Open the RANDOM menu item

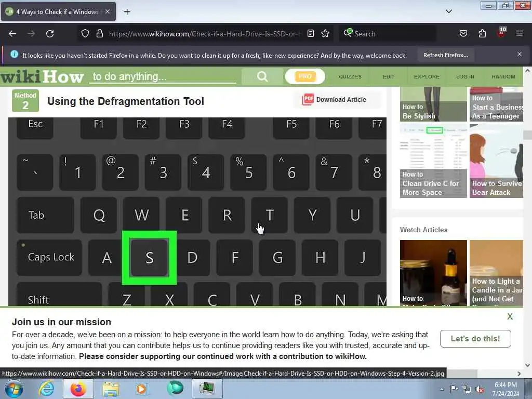(503, 77)
